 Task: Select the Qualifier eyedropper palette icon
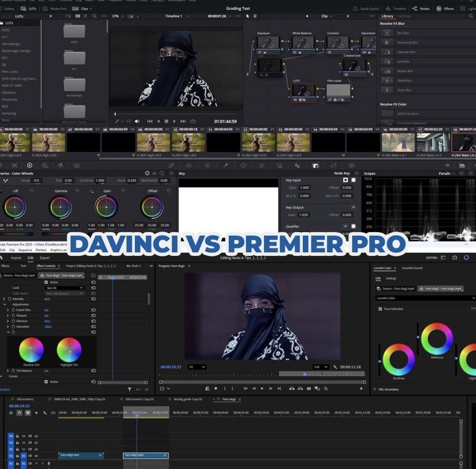[226, 165]
